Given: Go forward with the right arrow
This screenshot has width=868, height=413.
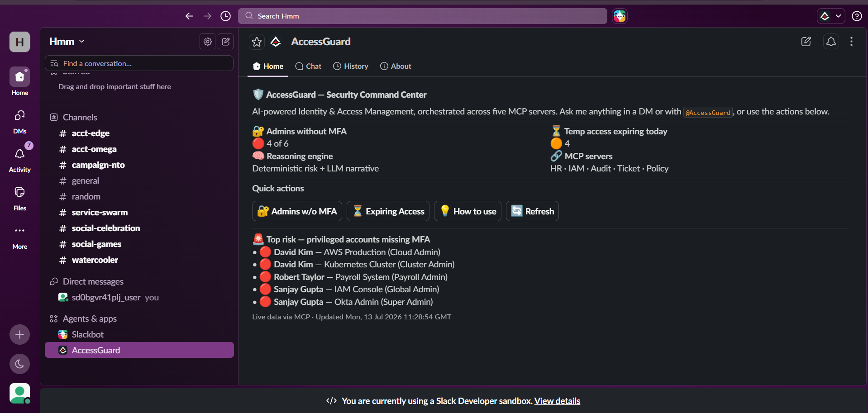Looking at the screenshot, I should [x=207, y=16].
